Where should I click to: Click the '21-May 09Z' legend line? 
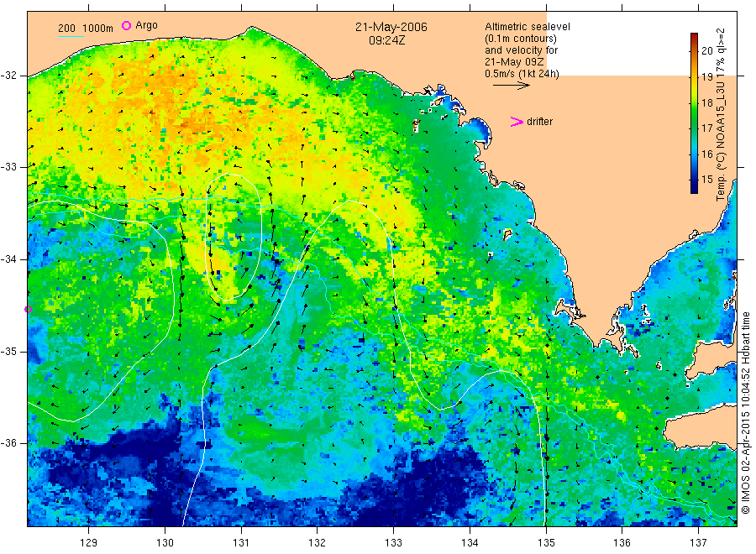coord(514,62)
